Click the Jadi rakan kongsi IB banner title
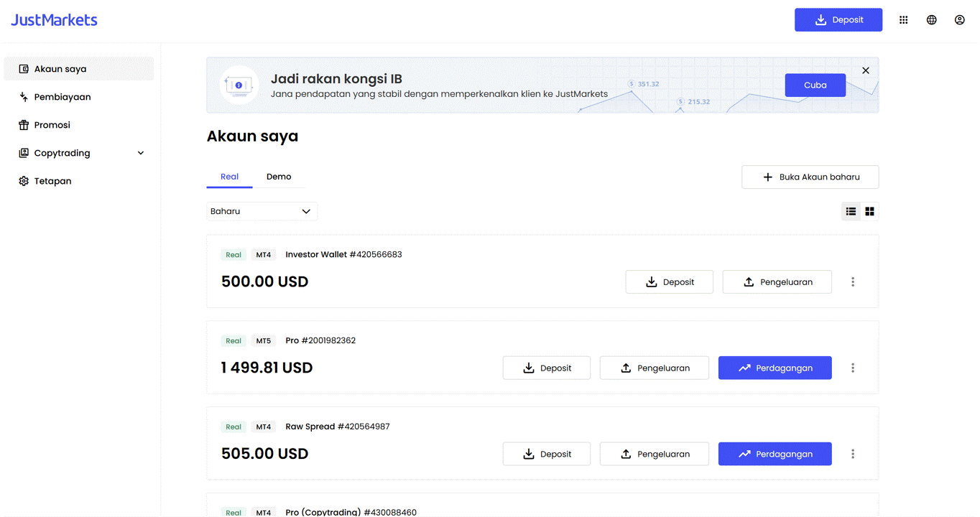This screenshot has width=980, height=517. [x=336, y=79]
